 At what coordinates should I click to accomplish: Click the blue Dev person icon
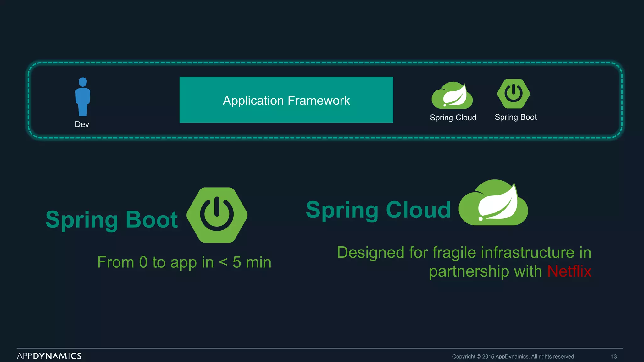(83, 97)
